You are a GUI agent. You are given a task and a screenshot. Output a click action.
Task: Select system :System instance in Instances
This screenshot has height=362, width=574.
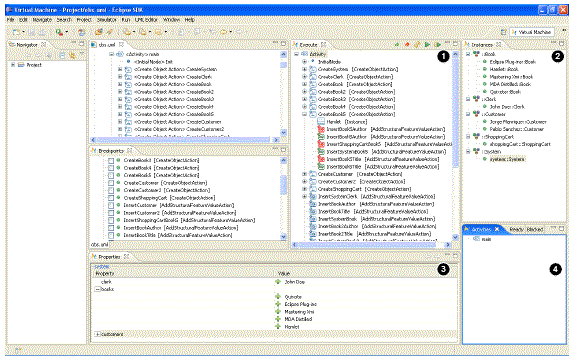click(x=507, y=159)
